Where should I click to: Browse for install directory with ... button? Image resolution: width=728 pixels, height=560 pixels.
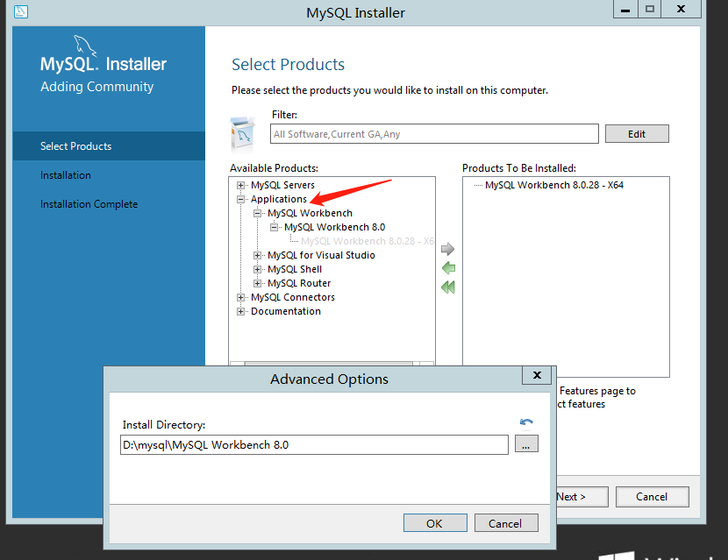pyautogui.click(x=526, y=444)
